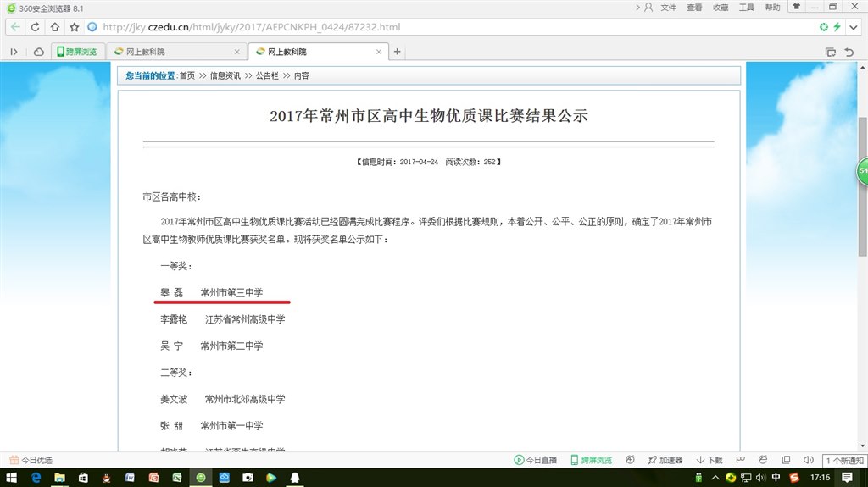The height and width of the screenshot is (487, 868).
Task: Open the 工具 menu
Action: (x=746, y=7)
